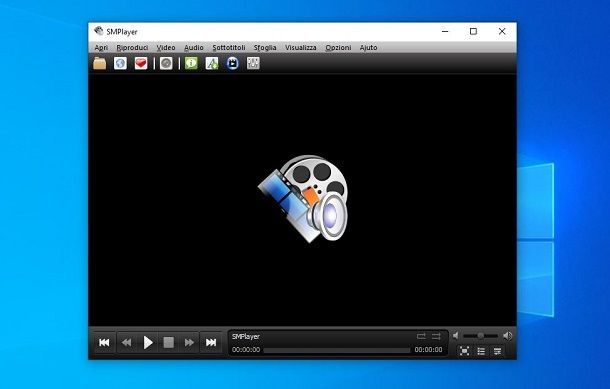Viewport: 610px width, 389px height.
Task: Click the SMPlayer logo in title bar
Action: pyautogui.click(x=99, y=31)
